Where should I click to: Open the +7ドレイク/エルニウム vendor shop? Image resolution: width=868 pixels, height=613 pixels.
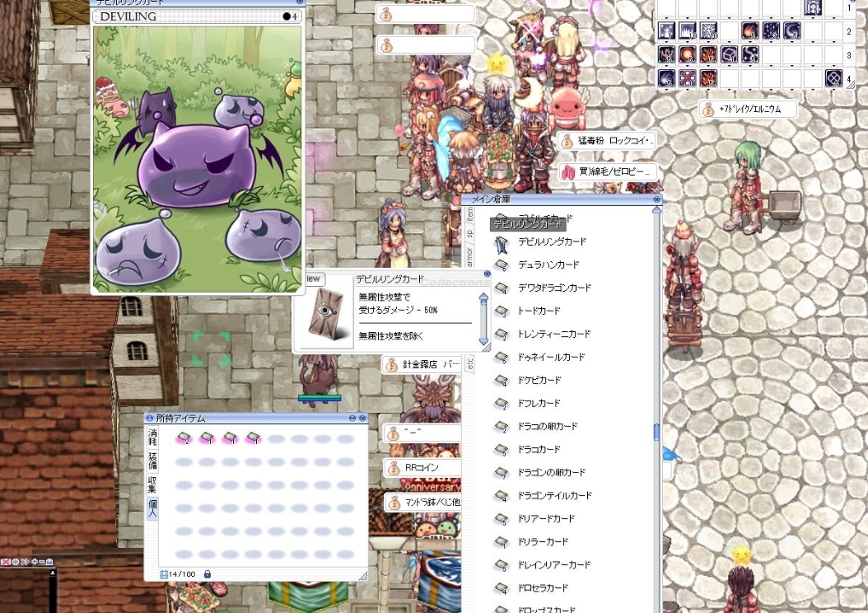tap(748, 110)
